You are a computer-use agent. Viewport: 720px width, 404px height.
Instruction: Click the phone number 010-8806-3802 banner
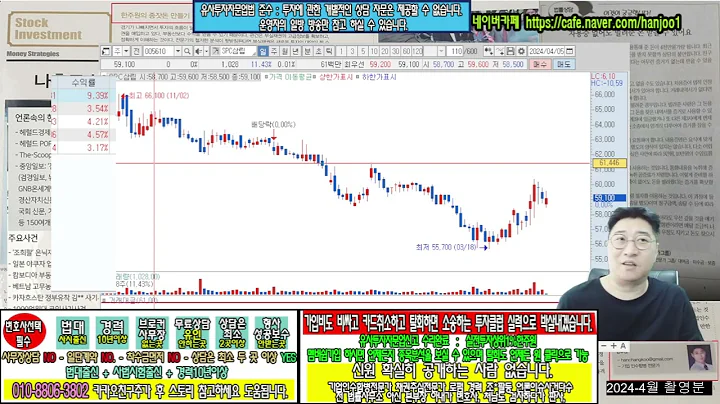(50, 391)
